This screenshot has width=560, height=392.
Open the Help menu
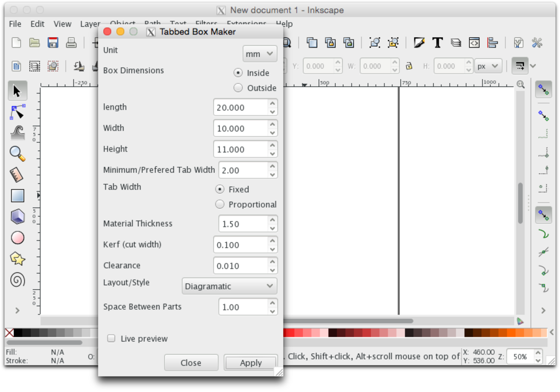pos(284,24)
